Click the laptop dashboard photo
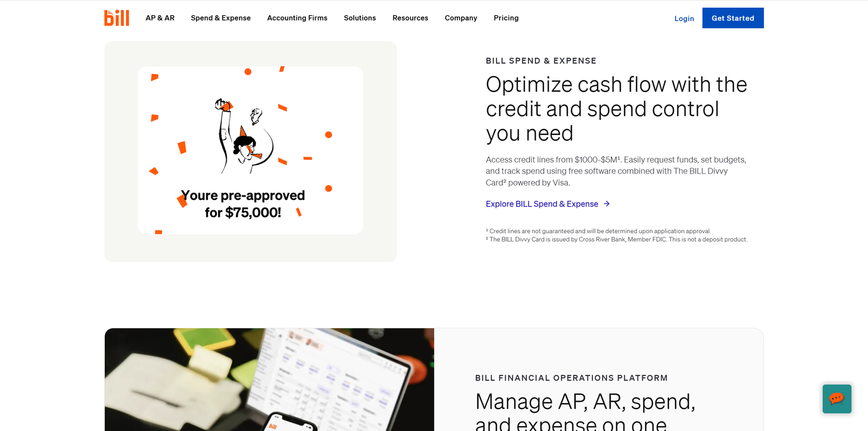 click(x=269, y=379)
